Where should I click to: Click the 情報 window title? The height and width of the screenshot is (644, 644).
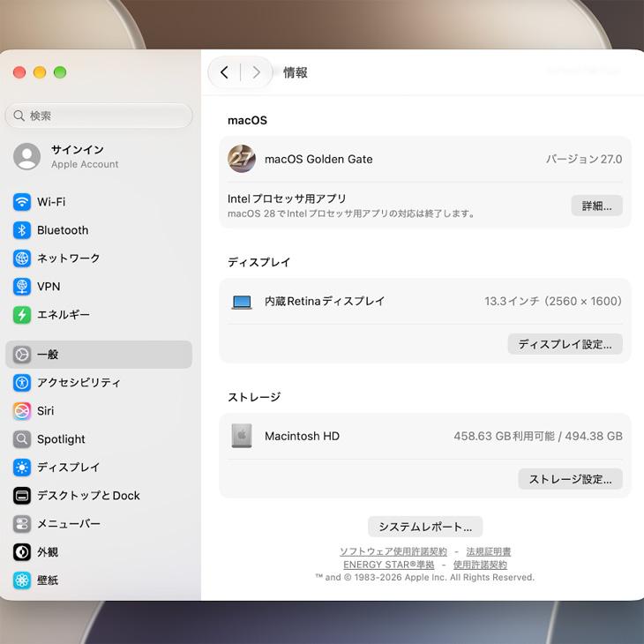296,72
